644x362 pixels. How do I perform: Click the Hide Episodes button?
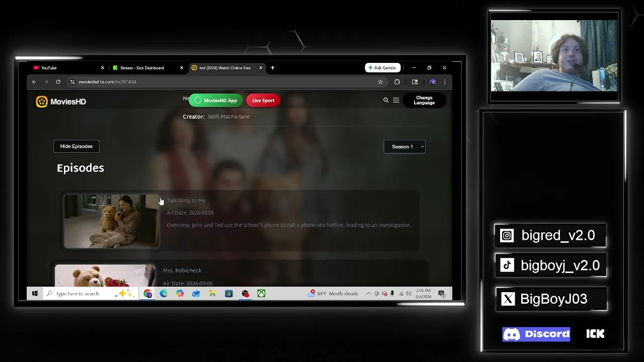pos(76,146)
